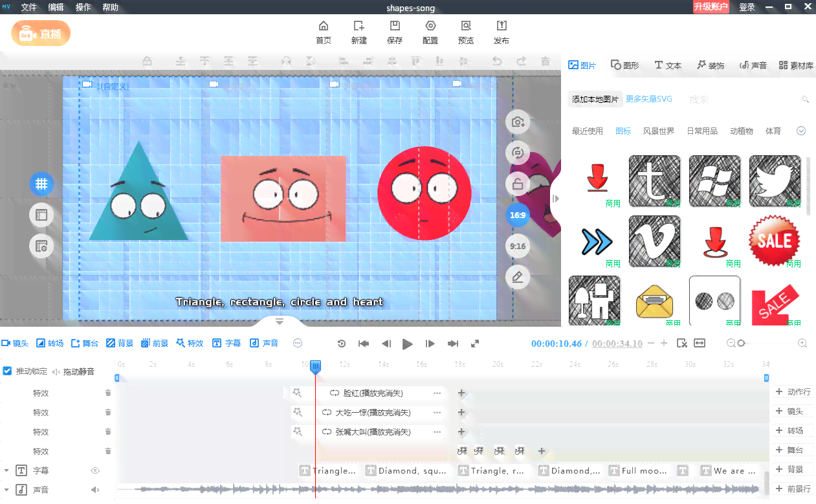816x504 pixels.
Task: Delete the first 特效 track
Action: pyautogui.click(x=108, y=393)
